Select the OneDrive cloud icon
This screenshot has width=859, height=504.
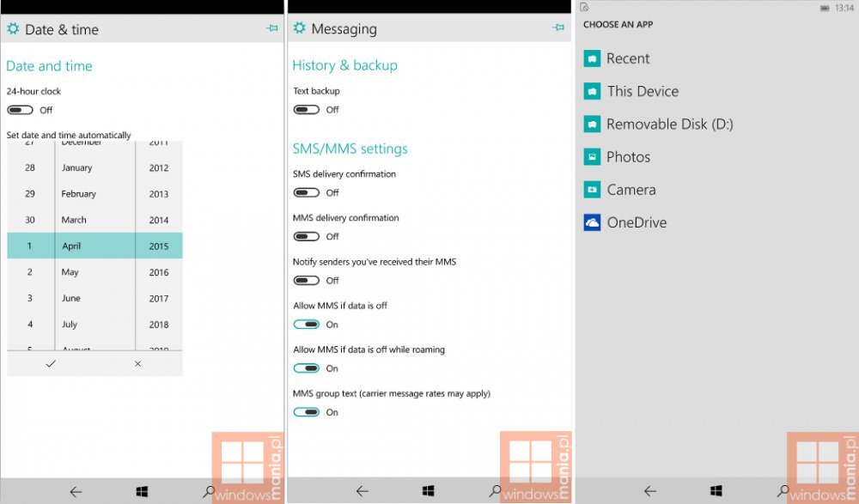pos(593,222)
